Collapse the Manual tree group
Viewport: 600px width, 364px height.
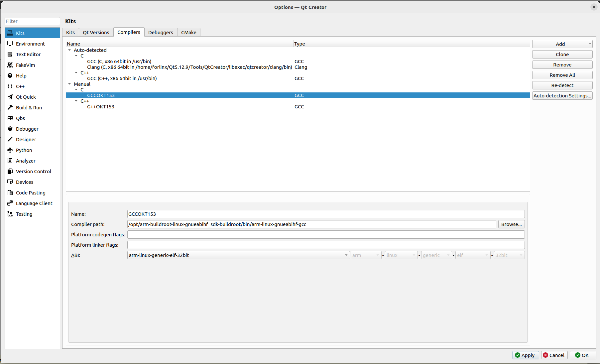click(69, 84)
